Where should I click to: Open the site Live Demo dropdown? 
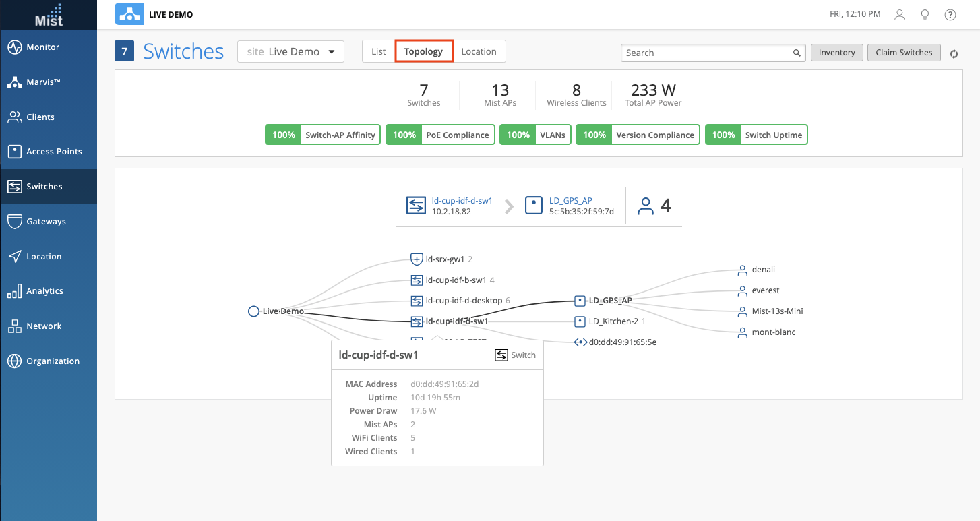(x=290, y=52)
